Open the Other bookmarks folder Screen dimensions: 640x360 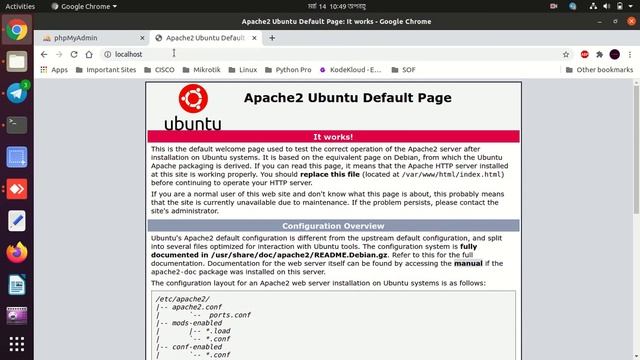coord(599,70)
